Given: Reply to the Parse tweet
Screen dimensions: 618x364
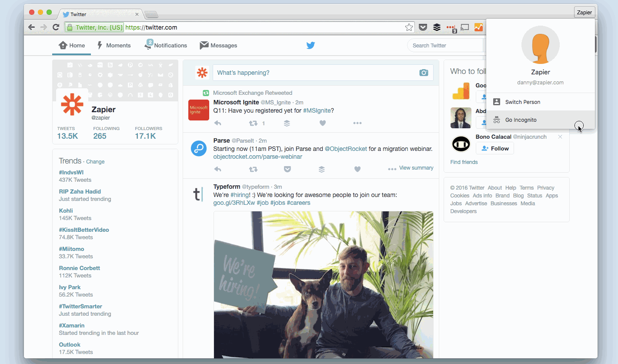Looking at the screenshot, I should tap(218, 169).
